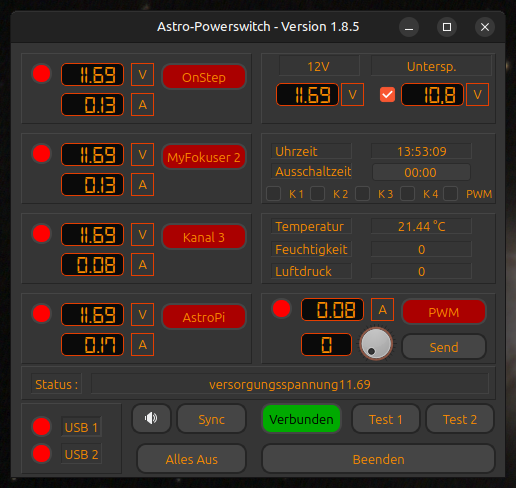Enable the K 1 checkbox
The height and width of the screenshot is (488, 516).
point(273,194)
